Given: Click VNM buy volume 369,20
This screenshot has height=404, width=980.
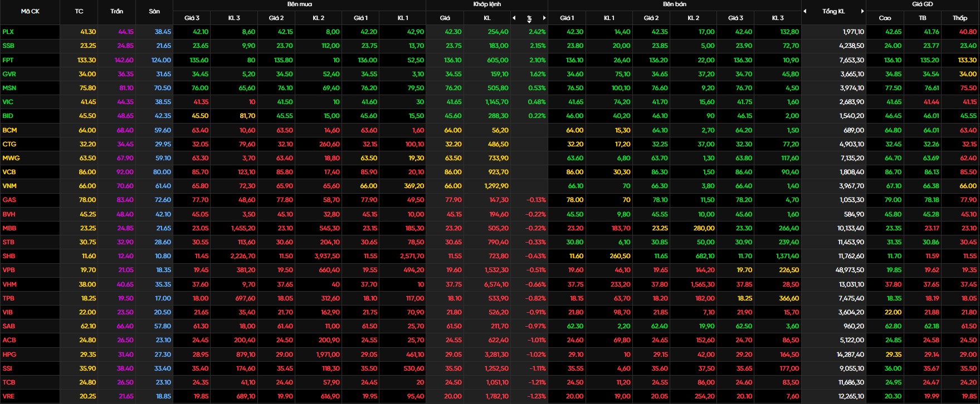Looking at the screenshot, I should coord(413,186).
